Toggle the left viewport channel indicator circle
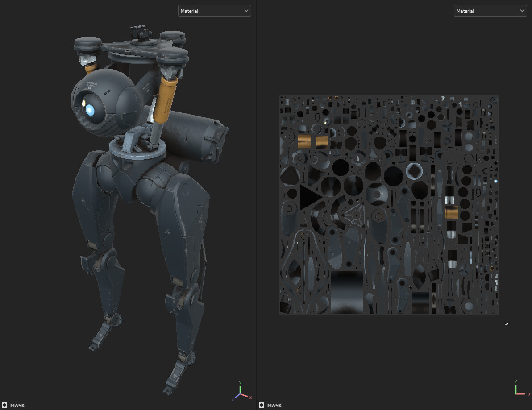532x410 pixels. [x=4, y=406]
